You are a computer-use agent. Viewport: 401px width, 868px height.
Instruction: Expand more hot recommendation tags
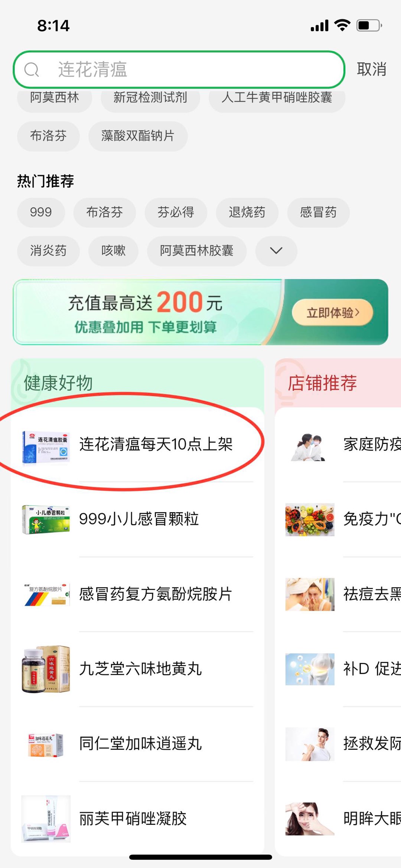pos(276,251)
